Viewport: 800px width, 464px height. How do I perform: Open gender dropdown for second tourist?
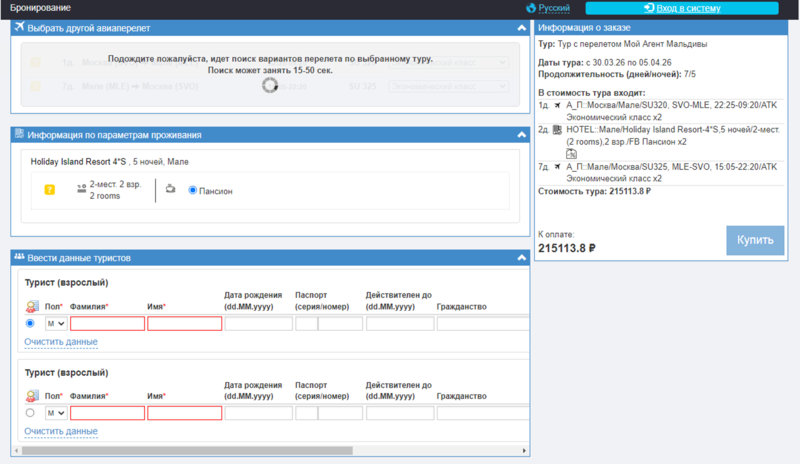[x=56, y=413]
